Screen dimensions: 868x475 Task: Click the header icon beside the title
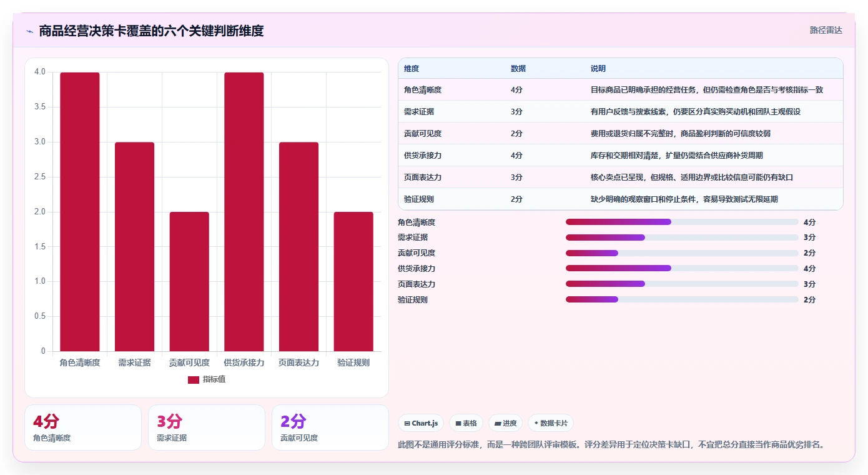(x=29, y=31)
